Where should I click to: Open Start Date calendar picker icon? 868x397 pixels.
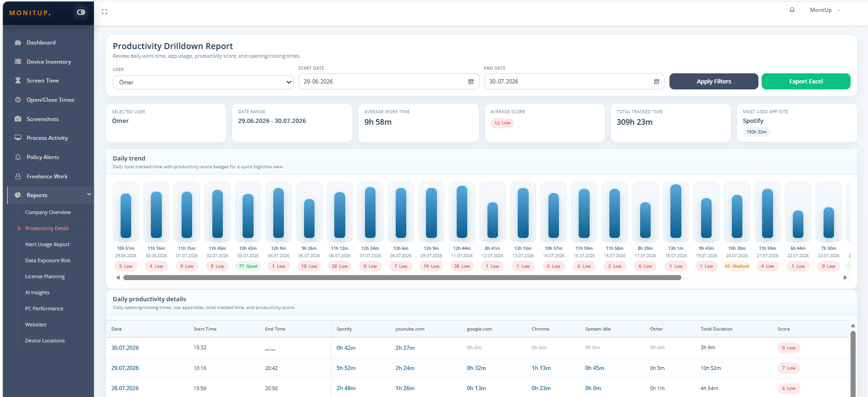pos(471,82)
